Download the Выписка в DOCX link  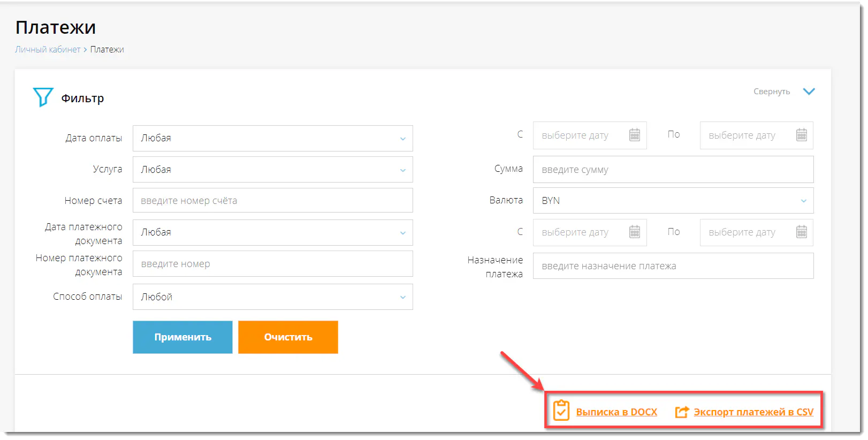616,412
